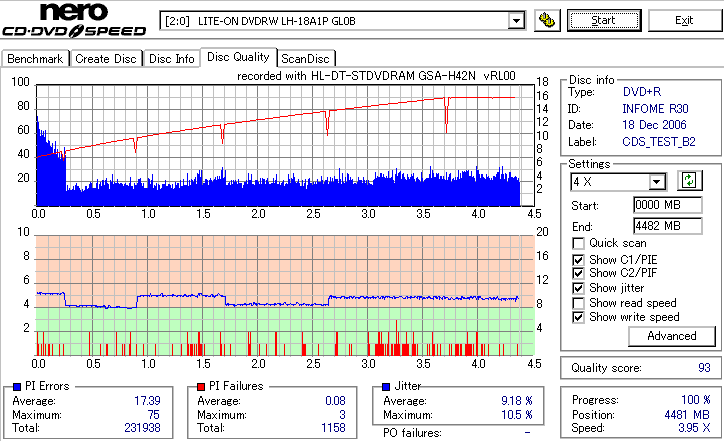Click the Exit button
The height and width of the screenshot is (441, 724).
[x=684, y=21]
